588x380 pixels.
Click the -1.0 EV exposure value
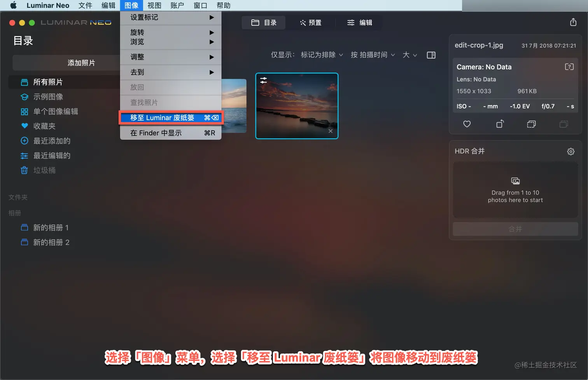click(x=520, y=106)
